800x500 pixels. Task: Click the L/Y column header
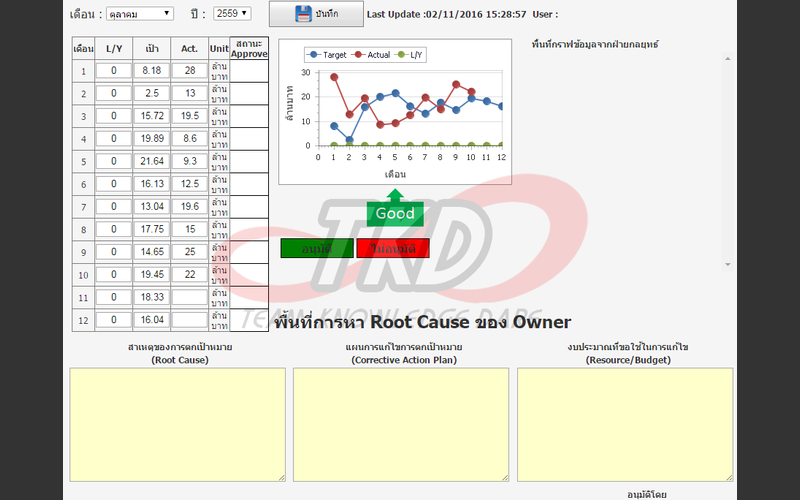(114, 48)
